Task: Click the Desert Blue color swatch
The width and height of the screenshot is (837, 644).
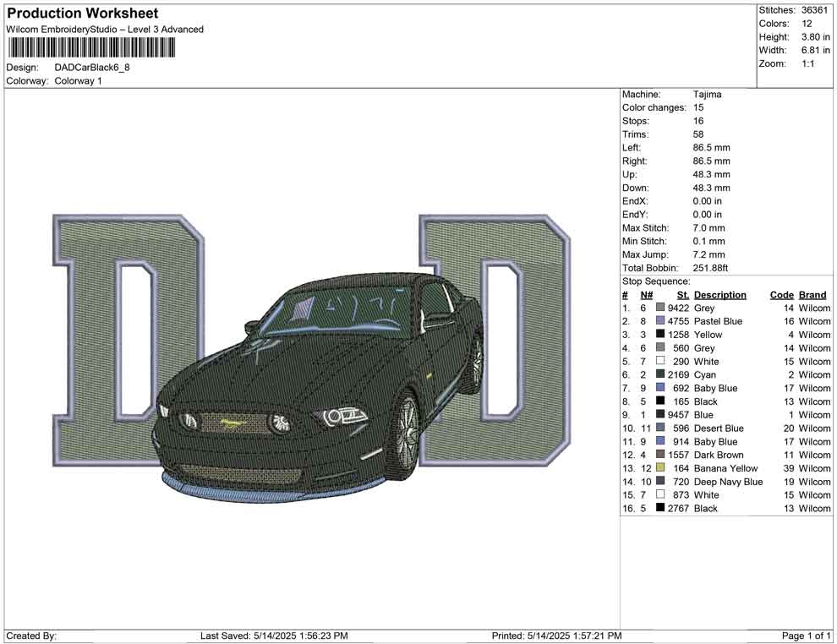Action: click(x=660, y=428)
